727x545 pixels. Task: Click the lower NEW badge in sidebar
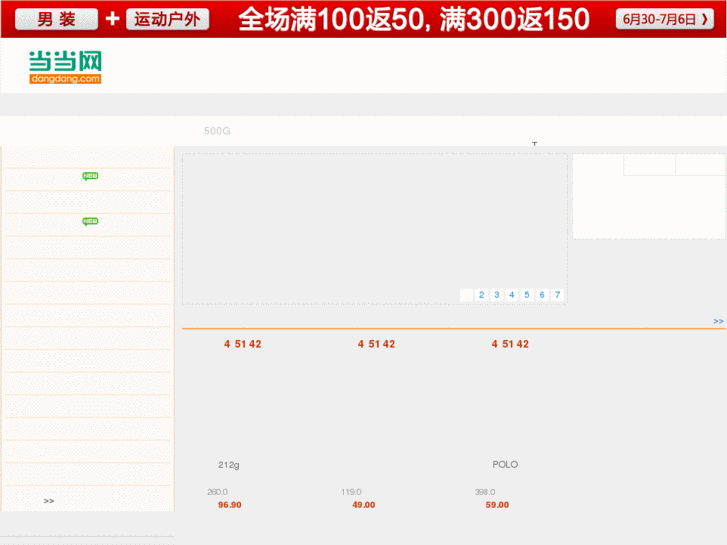90,221
